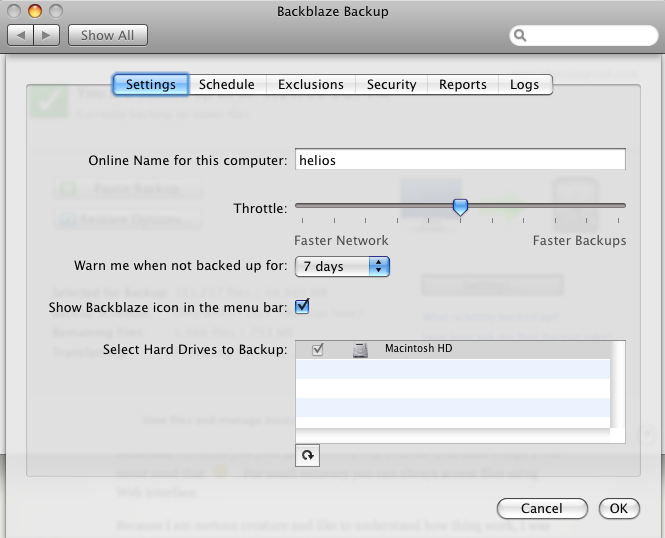Image resolution: width=665 pixels, height=538 pixels.
Task: View the Reports tab
Action: click(x=463, y=84)
